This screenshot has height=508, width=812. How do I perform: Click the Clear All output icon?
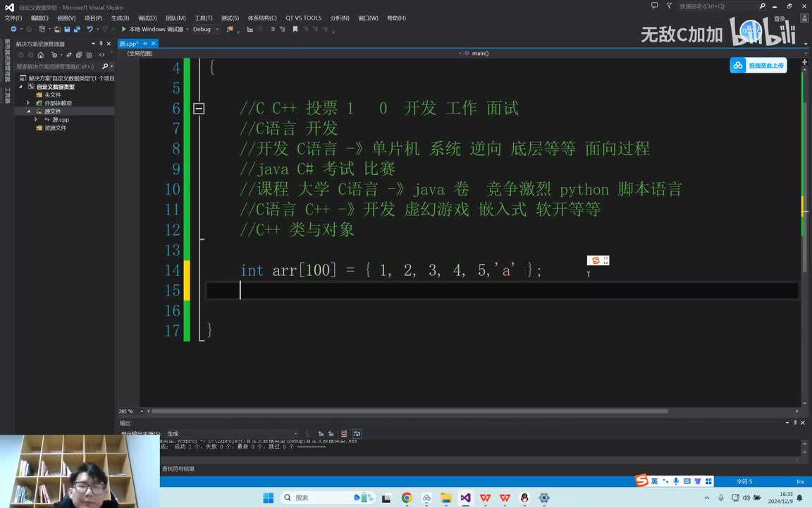pyautogui.click(x=344, y=434)
